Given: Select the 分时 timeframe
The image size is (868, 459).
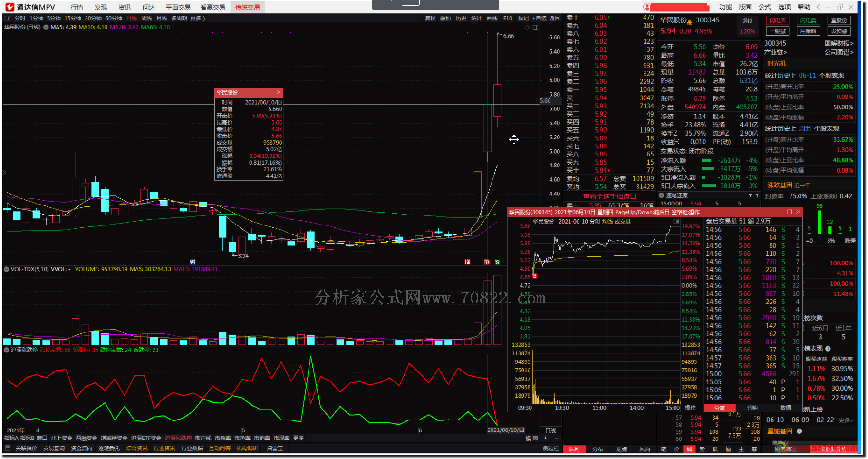Looking at the screenshot, I should tap(20, 18).
